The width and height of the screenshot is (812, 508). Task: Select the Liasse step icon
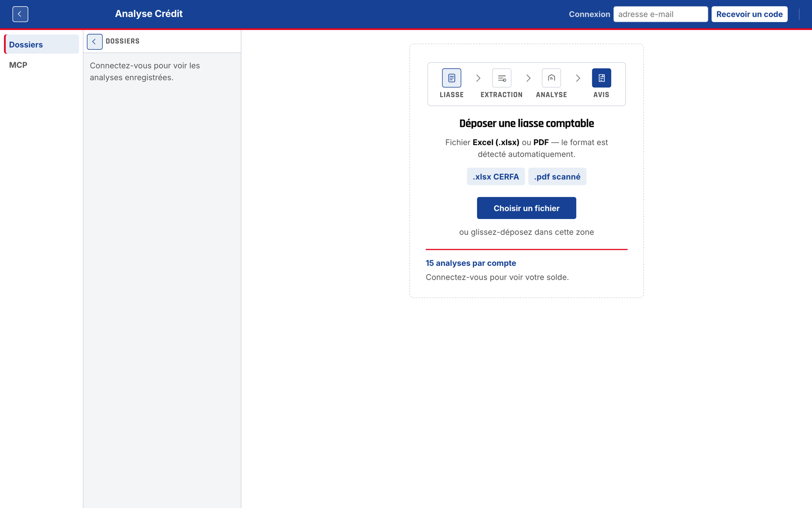(451, 78)
